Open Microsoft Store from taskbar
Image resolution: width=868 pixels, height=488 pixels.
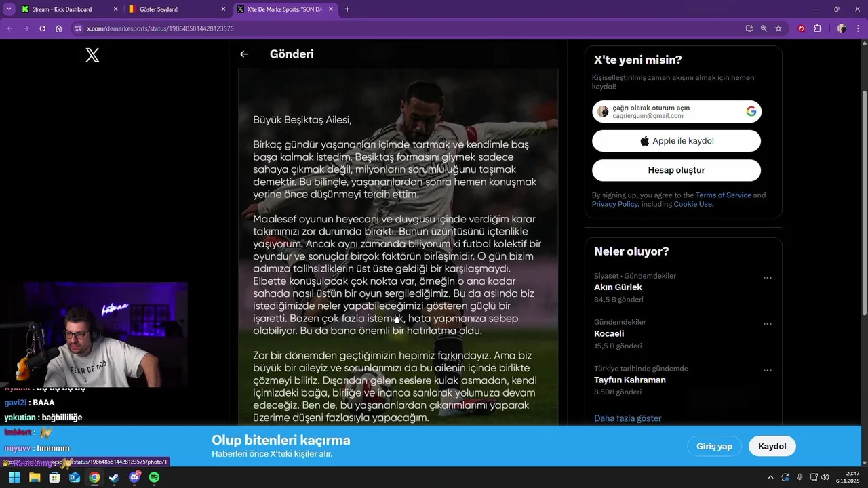[x=54, y=477]
